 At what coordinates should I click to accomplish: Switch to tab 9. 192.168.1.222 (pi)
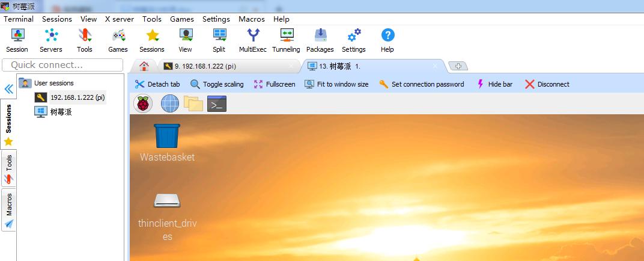(x=228, y=66)
